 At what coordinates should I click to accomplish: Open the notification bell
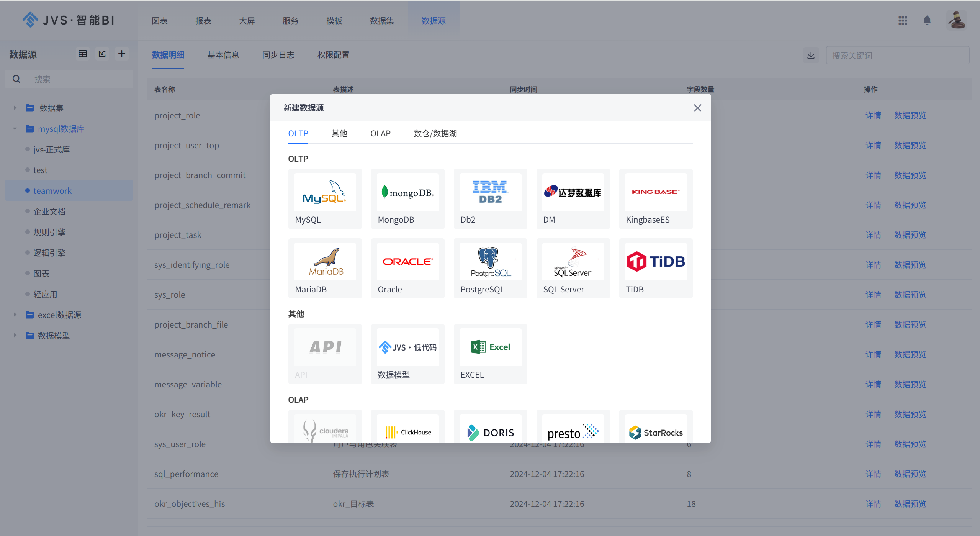tap(926, 20)
